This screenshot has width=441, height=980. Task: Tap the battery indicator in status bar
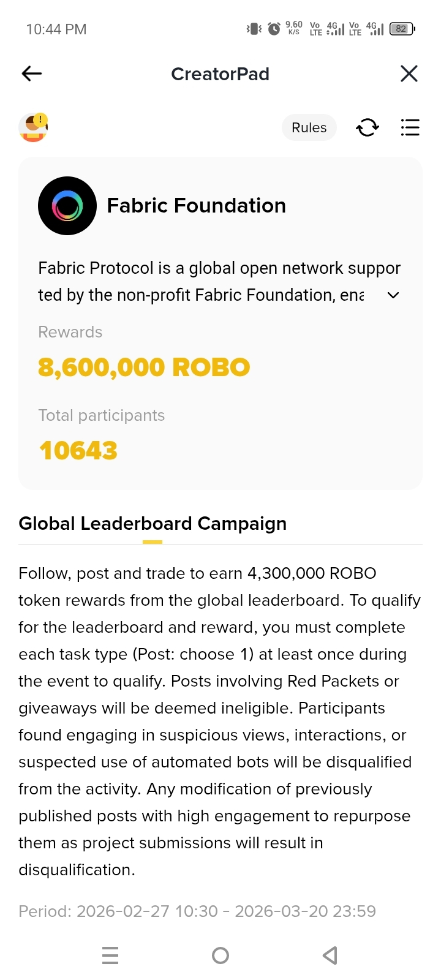pos(402,29)
